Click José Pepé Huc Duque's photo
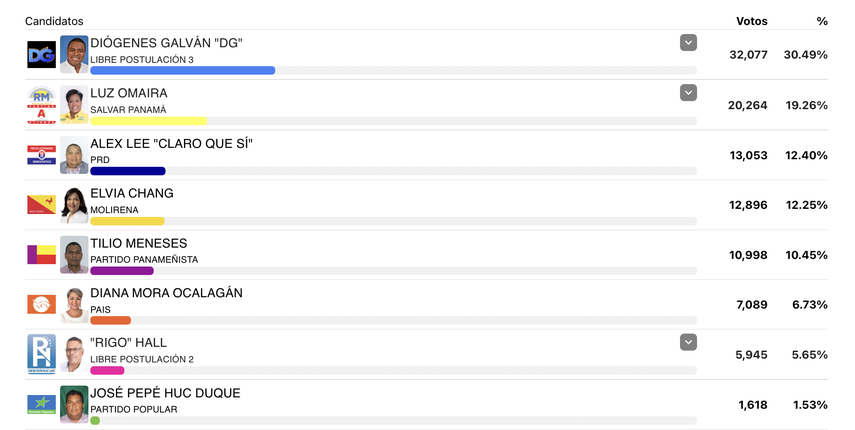This screenshot has height=430, width=855. [74, 404]
